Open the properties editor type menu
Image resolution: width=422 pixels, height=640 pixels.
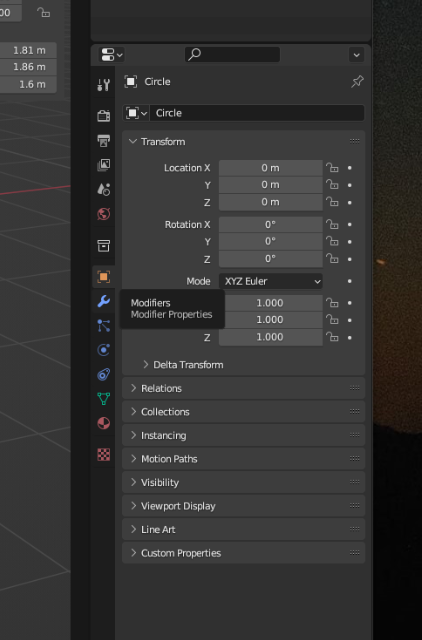click(112, 55)
